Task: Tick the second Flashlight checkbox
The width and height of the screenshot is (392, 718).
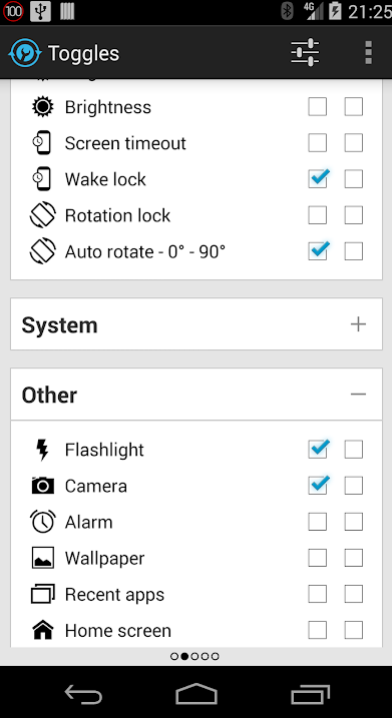Action: pyautogui.click(x=354, y=449)
